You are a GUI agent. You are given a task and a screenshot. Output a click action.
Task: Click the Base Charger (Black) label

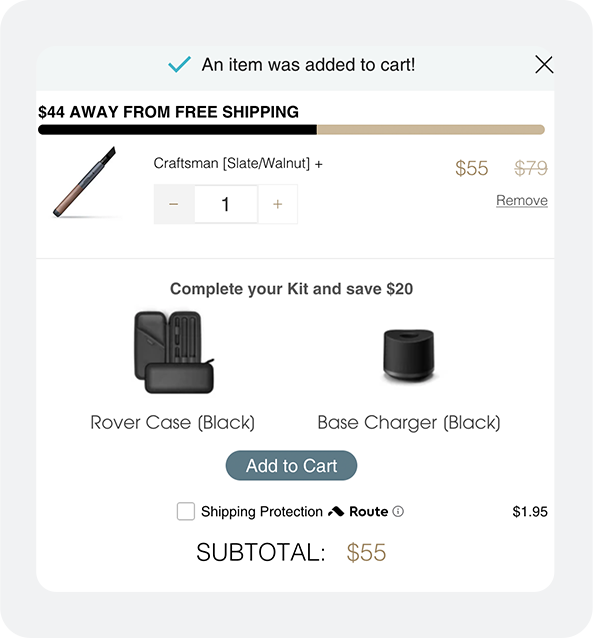(409, 422)
